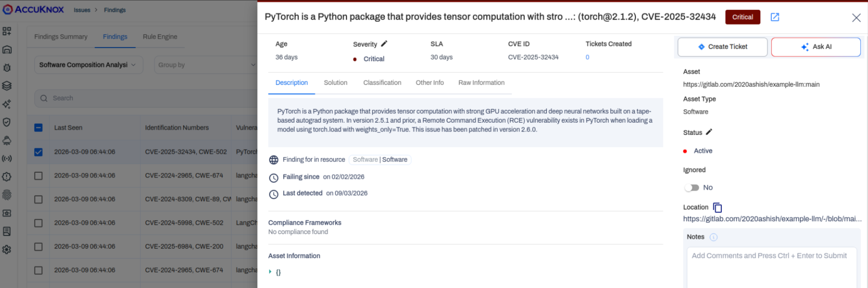
Task: Copy the location using the copy icon
Action: click(x=717, y=207)
